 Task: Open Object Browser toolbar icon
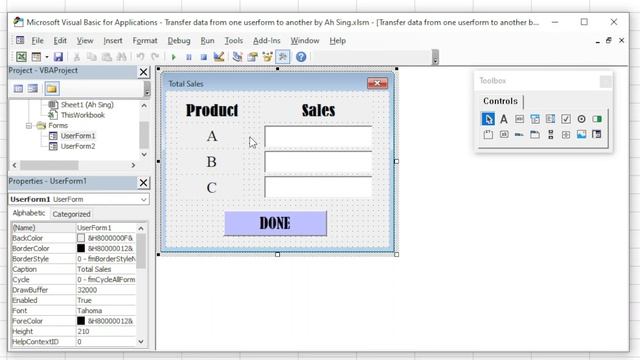267,57
